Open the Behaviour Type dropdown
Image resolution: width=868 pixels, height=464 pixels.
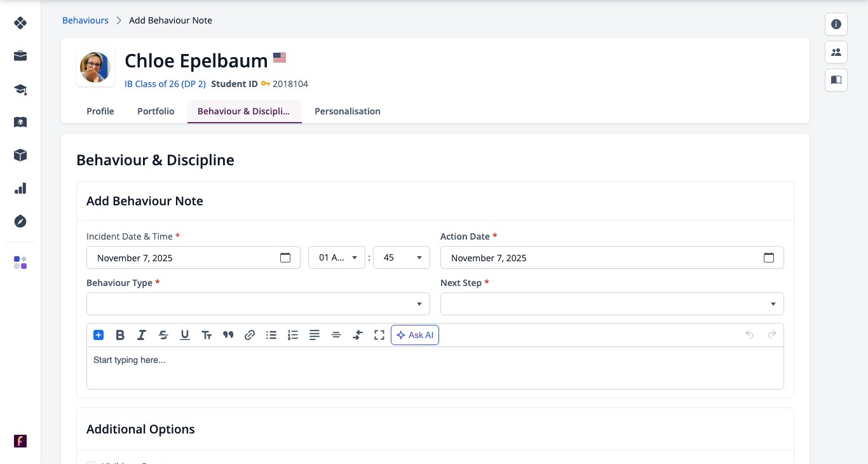pos(258,304)
